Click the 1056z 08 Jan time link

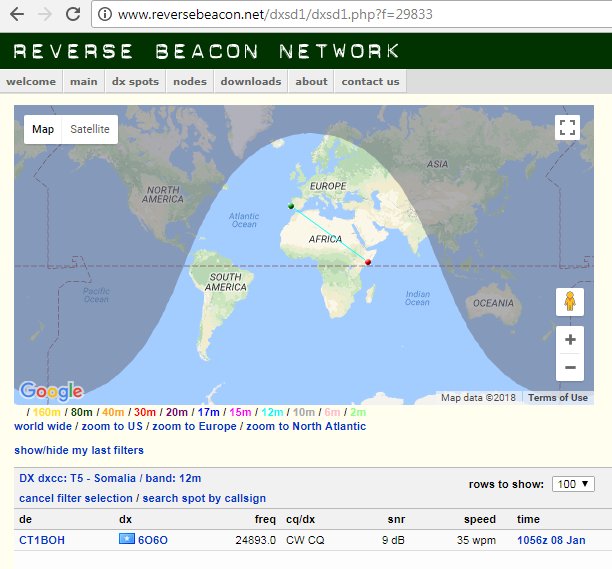(551, 540)
